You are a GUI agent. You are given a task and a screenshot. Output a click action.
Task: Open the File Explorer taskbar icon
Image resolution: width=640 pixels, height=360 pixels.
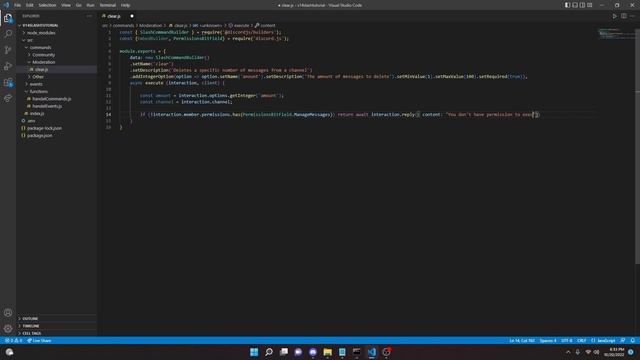(327, 352)
